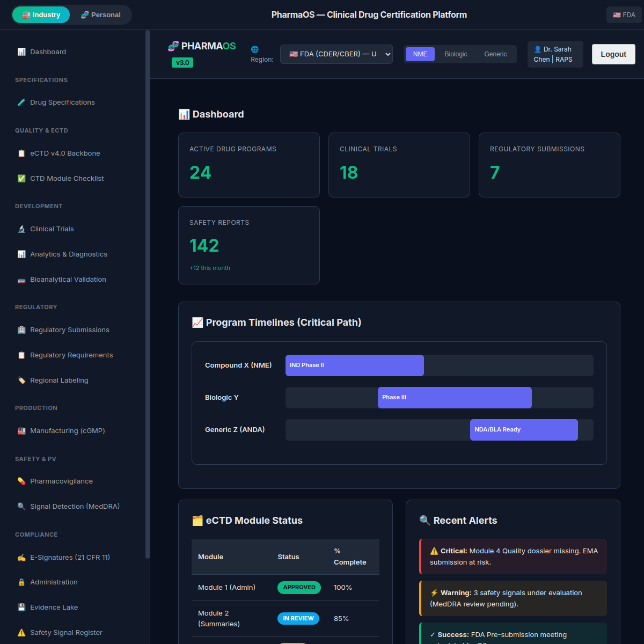Click the Phase III timeline bar
The width and height of the screenshot is (644, 644).
(x=455, y=398)
